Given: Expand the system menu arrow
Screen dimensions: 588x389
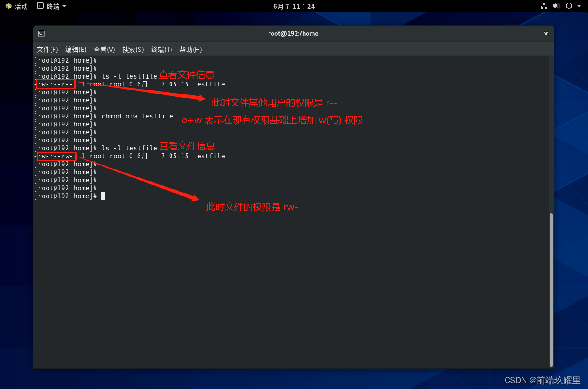Looking at the screenshot, I should point(579,6).
